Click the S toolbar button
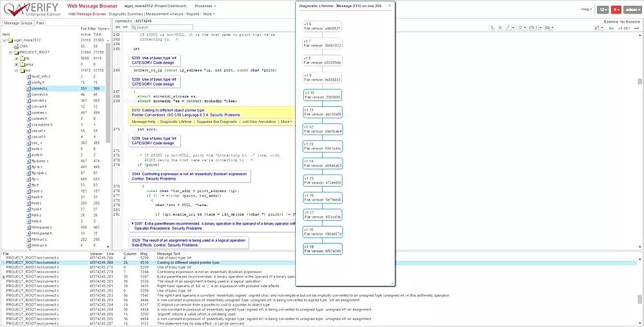This screenshot has height=327, width=644. click(x=492, y=28)
